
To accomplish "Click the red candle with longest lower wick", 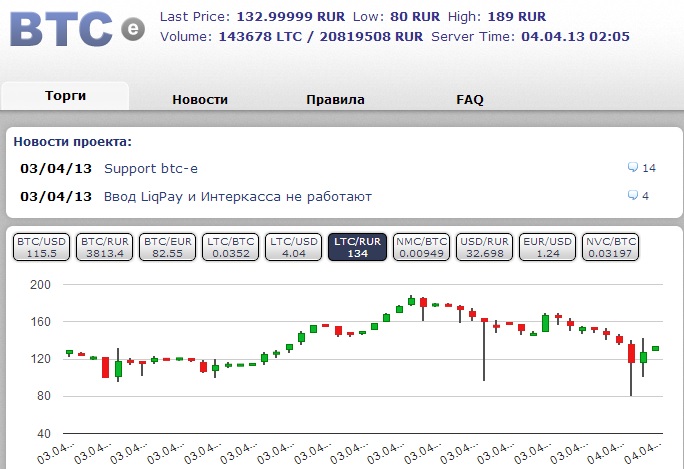I will 484,349.
